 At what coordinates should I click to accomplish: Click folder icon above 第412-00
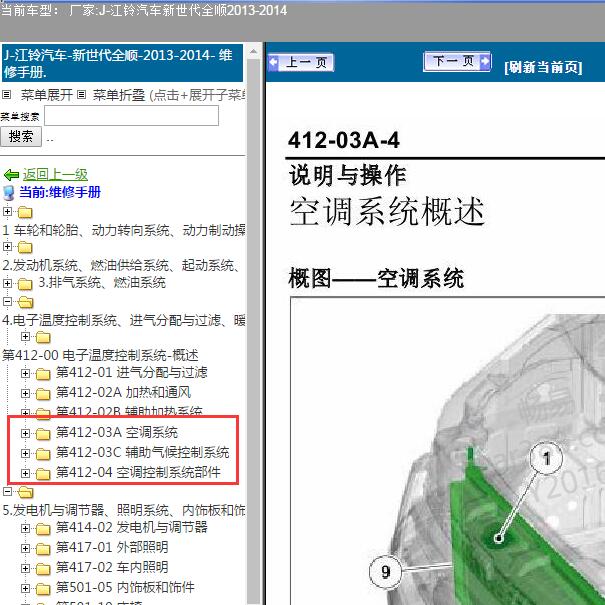point(43,337)
